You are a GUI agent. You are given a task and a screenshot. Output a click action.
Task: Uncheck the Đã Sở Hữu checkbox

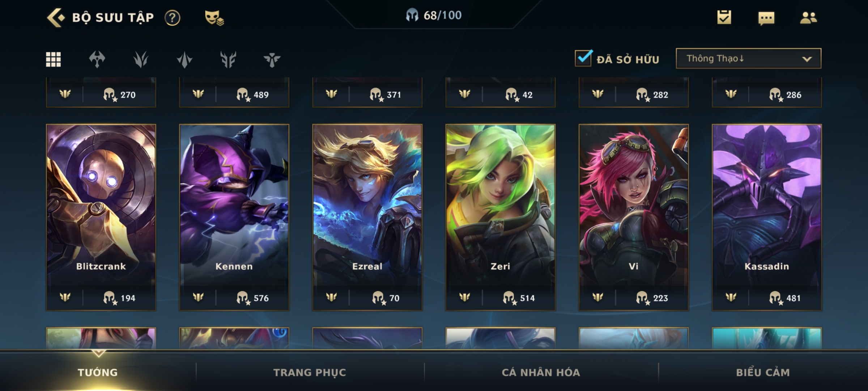tap(583, 58)
